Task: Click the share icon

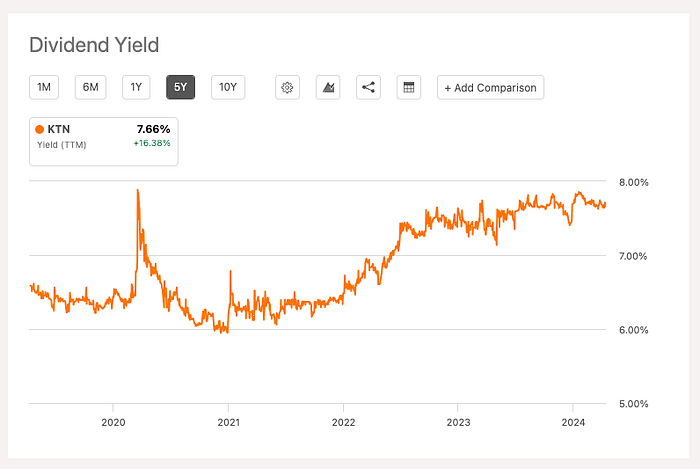Action: pos(368,87)
